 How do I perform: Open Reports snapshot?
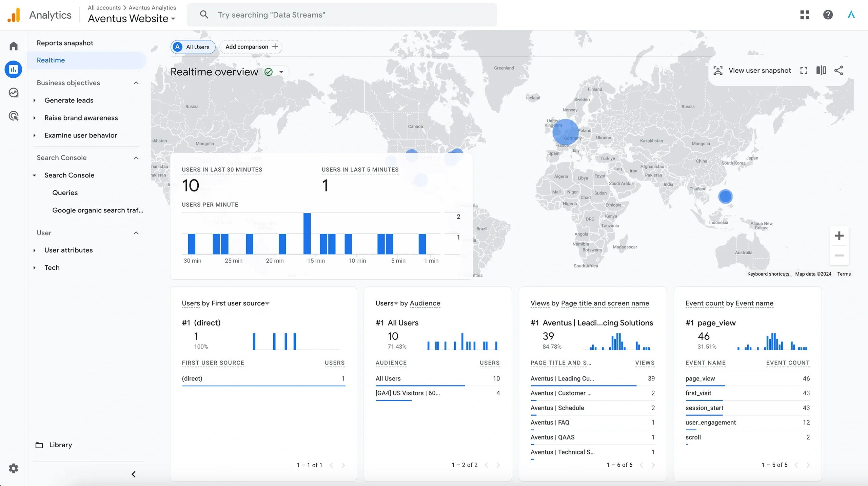[65, 43]
